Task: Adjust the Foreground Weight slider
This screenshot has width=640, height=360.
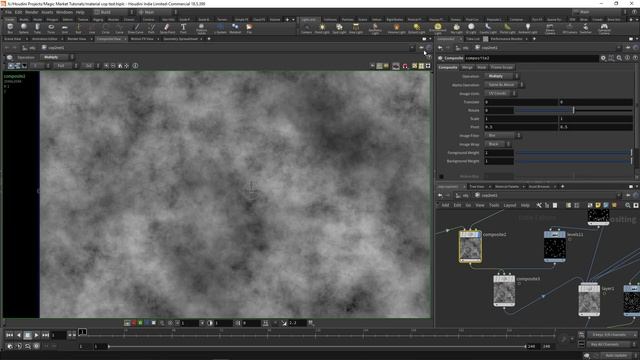Action: pos(574,153)
